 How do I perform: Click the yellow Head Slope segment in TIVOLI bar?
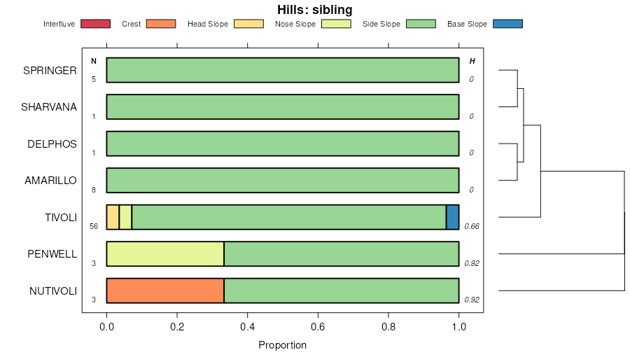pos(113,217)
